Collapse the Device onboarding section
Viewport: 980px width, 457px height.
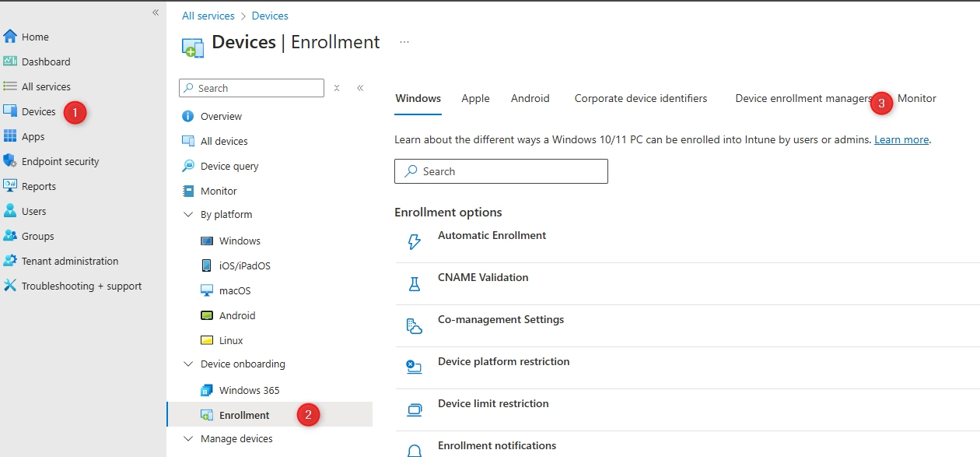(187, 364)
